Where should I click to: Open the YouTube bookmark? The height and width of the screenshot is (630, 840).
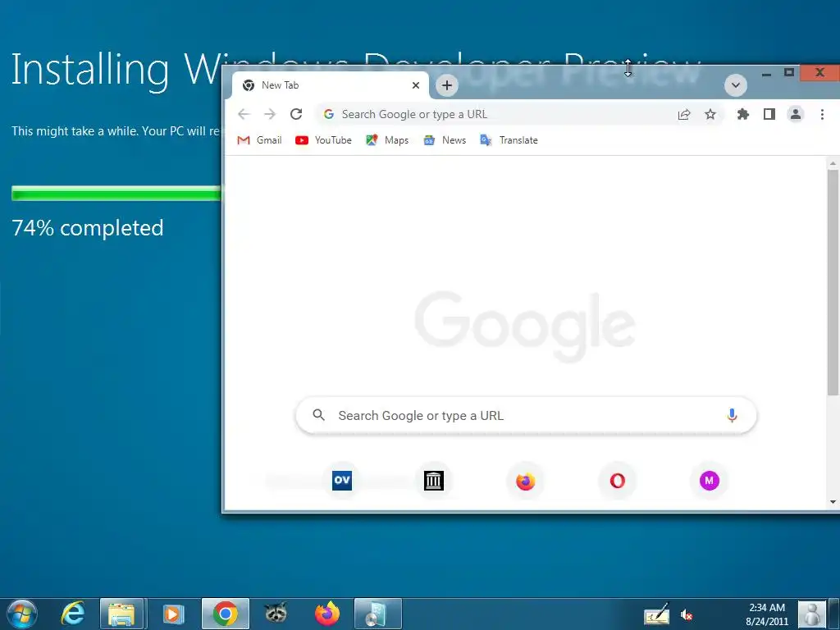click(323, 140)
